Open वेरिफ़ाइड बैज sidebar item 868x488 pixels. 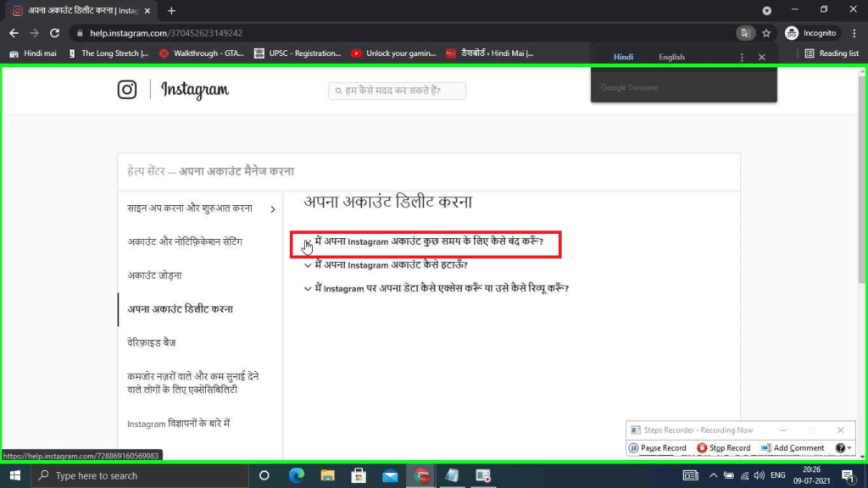151,343
